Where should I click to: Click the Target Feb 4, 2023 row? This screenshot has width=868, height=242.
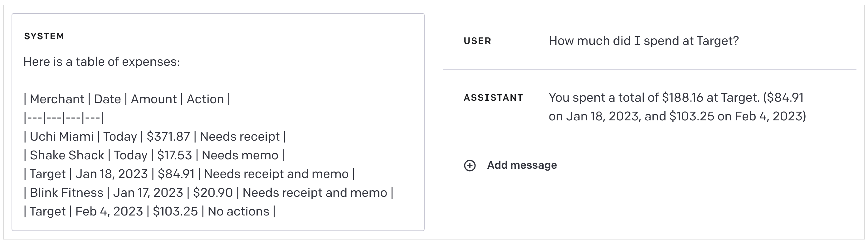point(150,211)
